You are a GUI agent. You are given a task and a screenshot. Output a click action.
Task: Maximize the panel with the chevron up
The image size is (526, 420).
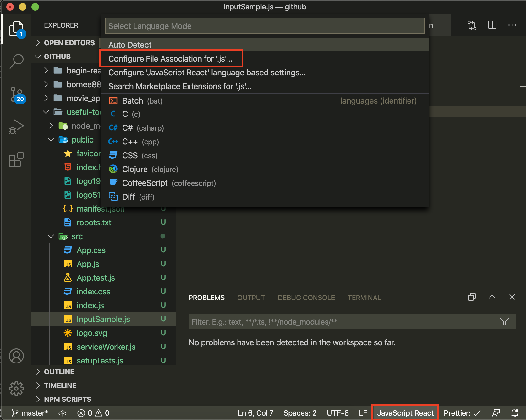[492, 297]
